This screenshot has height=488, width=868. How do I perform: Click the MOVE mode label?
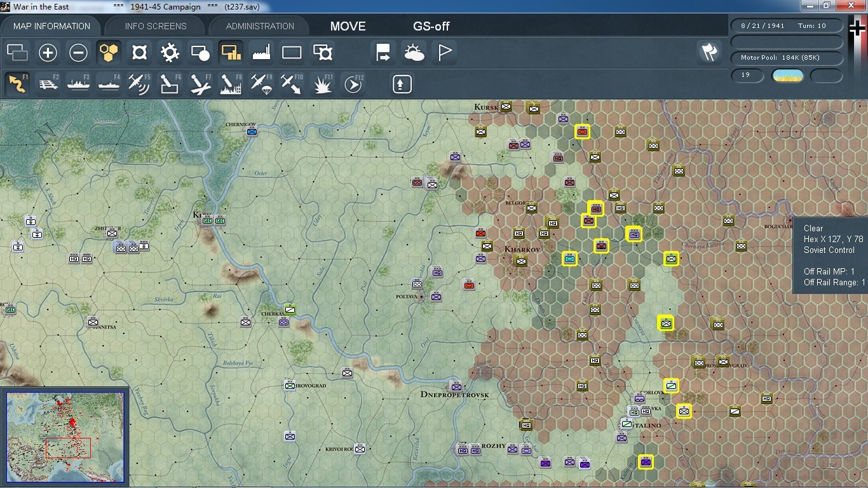(x=348, y=26)
